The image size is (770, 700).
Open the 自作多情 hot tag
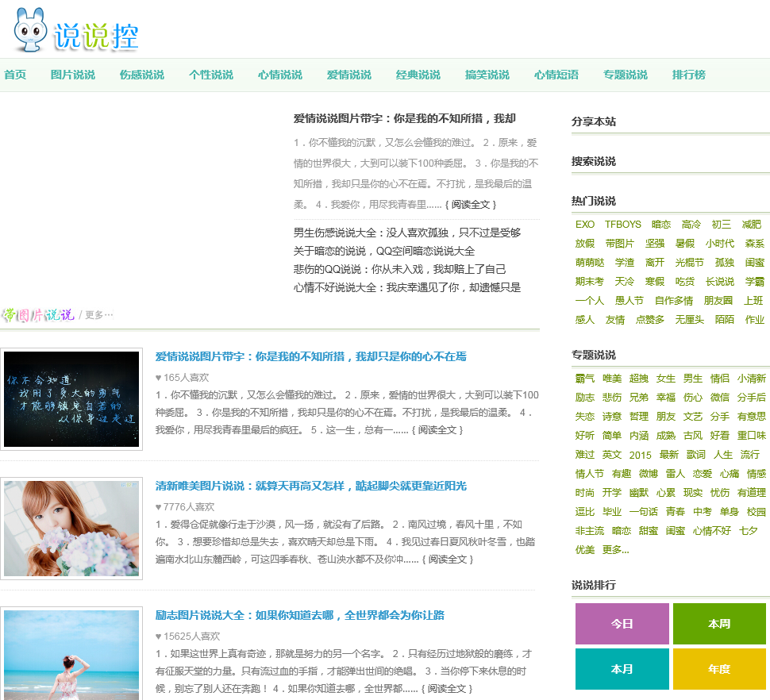pyautogui.click(x=674, y=301)
